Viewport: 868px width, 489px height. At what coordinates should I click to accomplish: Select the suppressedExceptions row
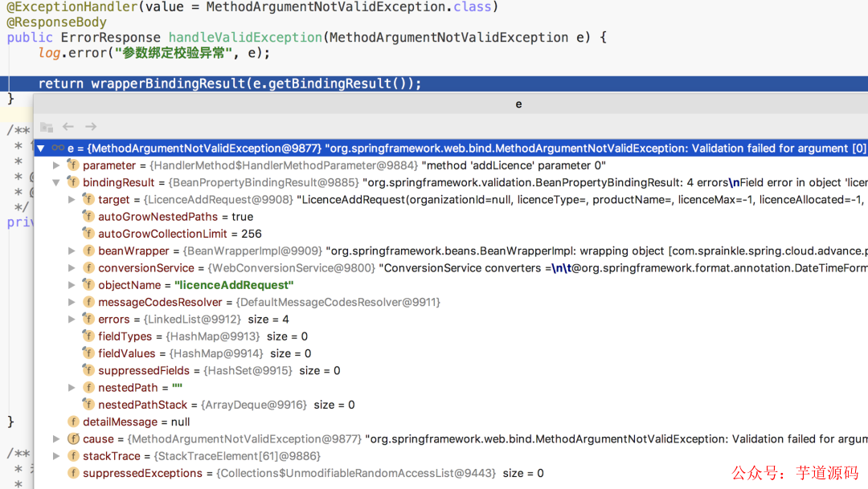pyautogui.click(x=451, y=474)
